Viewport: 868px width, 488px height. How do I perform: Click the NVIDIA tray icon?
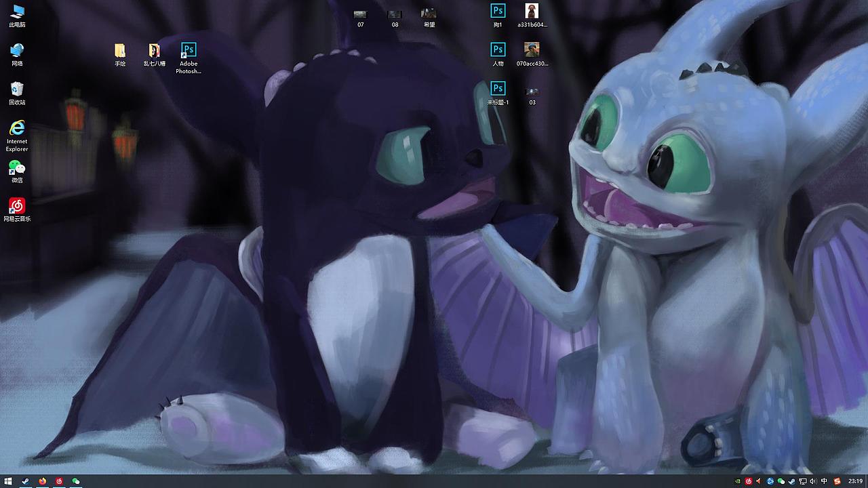click(x=738, y=481)
